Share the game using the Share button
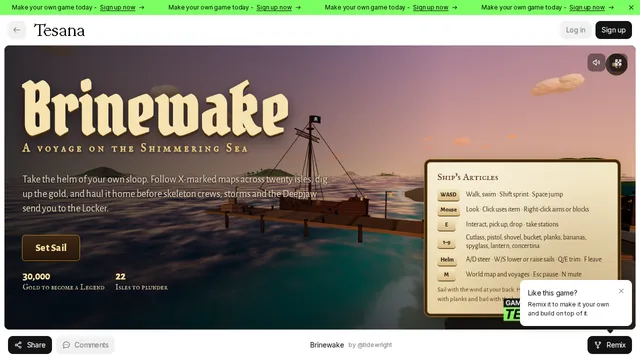 30,345
